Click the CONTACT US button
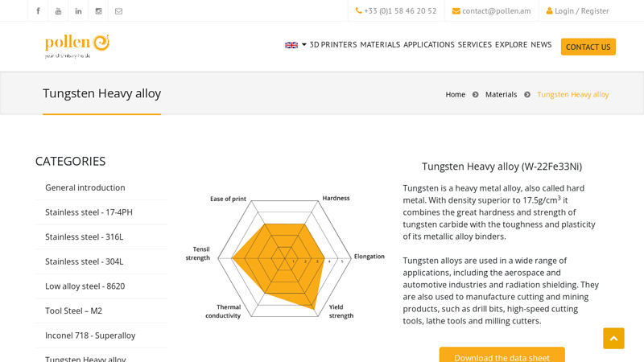Image resolution: width=644 pixels, height=362 pixels. point(588,47)
